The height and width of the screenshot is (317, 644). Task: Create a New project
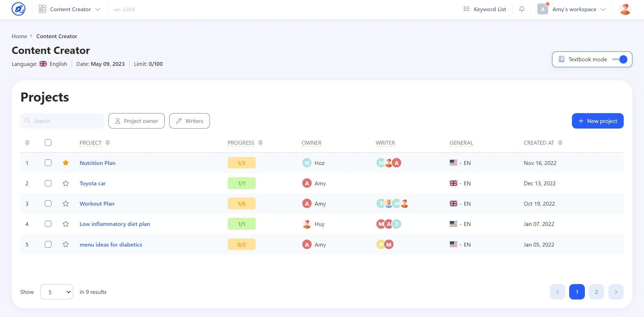[597, 121]
